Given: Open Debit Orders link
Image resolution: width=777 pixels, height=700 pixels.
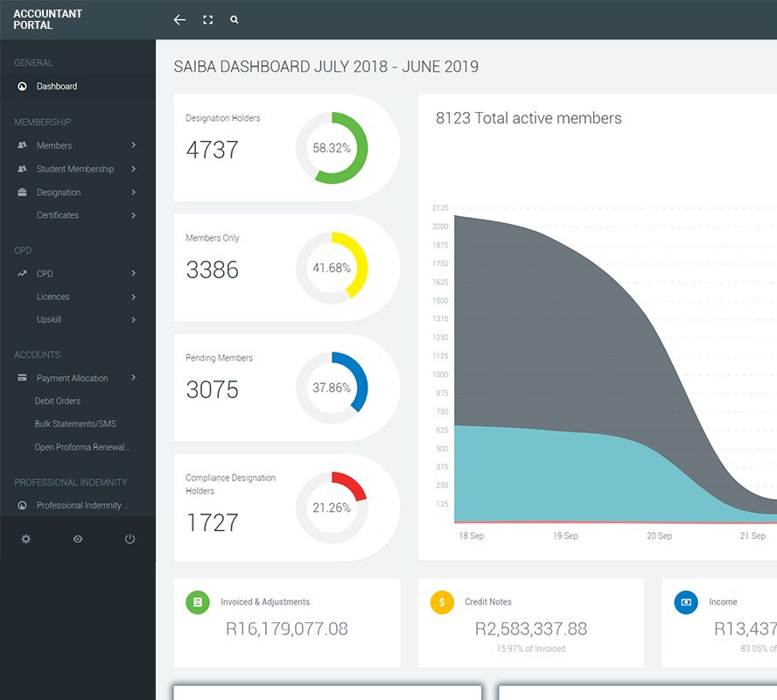Looking at the screenshot, I should (x=58, y=401).
